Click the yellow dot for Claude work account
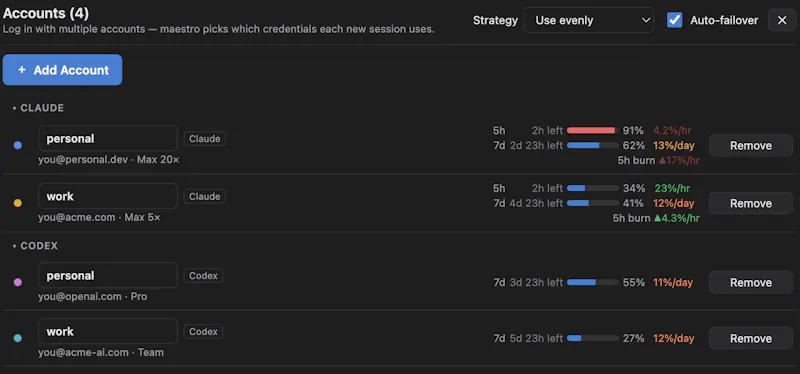Screen dimensions: 800x374 (18, 203)
